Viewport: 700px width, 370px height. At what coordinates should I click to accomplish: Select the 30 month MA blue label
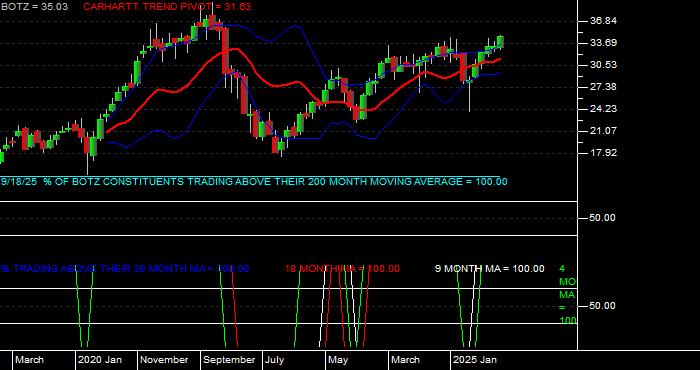pyautogui.click(x=125, y=269)
